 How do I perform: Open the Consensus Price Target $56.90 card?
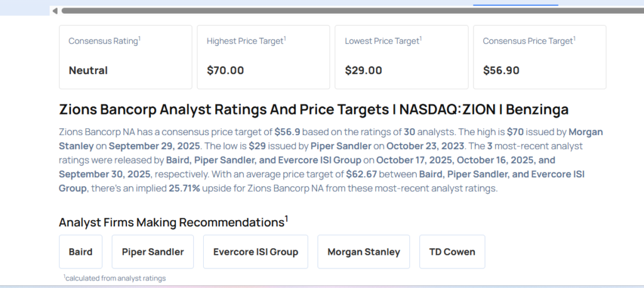coord(539,57)
